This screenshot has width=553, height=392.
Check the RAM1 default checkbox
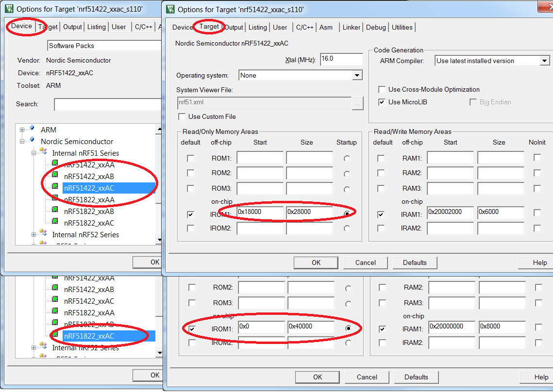coord(381,158)
